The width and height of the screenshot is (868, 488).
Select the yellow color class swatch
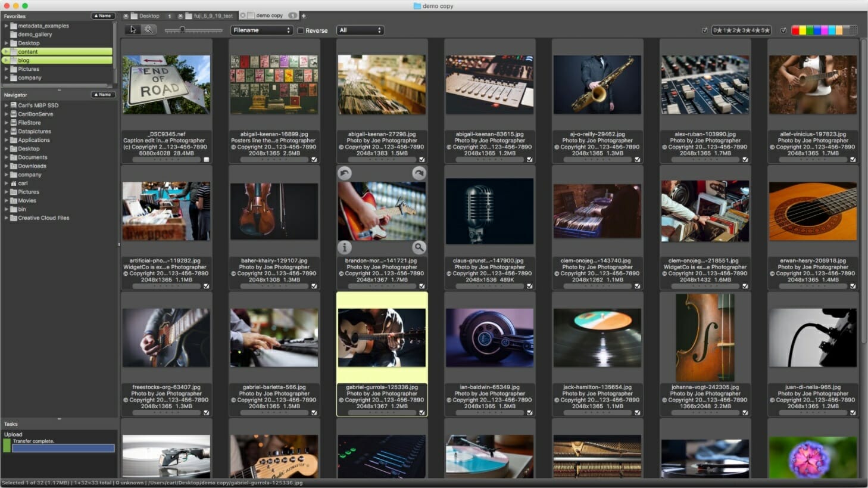803,30
